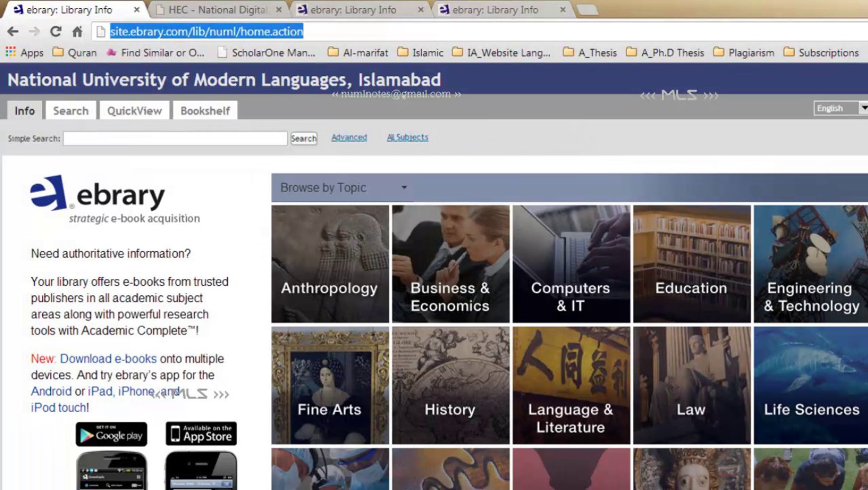The width and height of the screenshot is (868, 490).
Task: Open the Quran bookmarks folder
Action: 75,53
